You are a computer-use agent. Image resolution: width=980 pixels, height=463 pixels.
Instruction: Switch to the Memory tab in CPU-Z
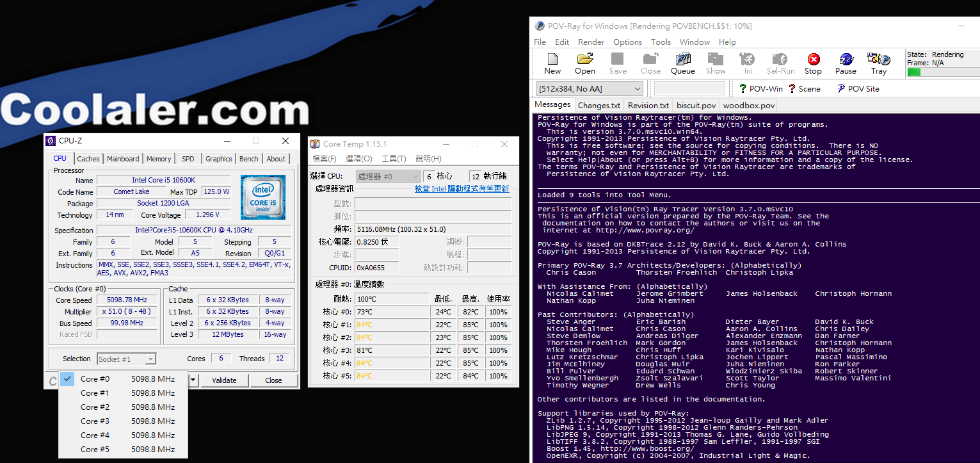click(159, 159)
